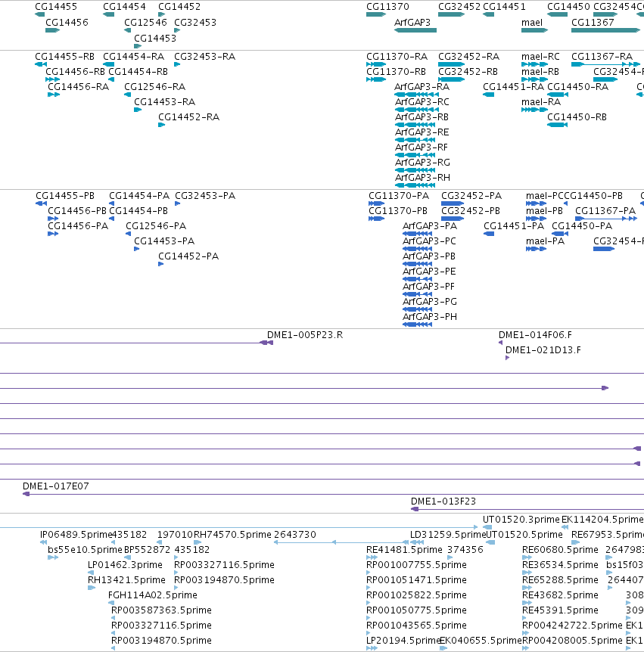Select protein CG14455-PB
Viewport: 644px width, 652px height.
point(41,203)
